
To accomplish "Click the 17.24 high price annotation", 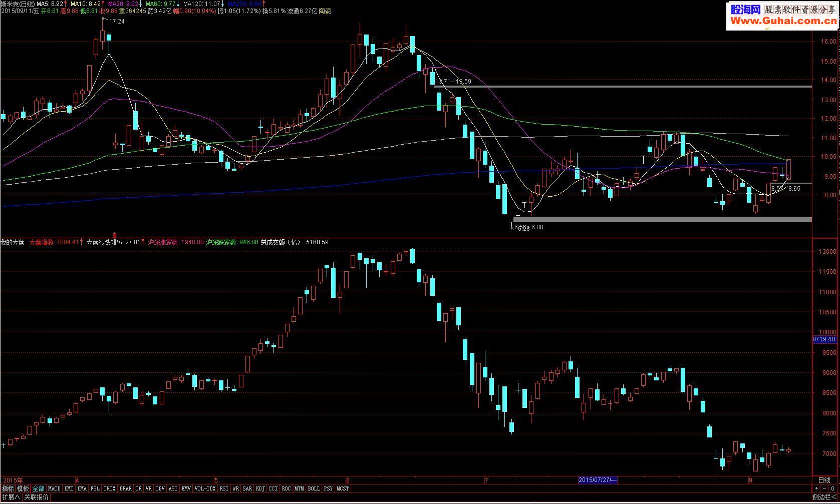I will click(x=117, y=22).
